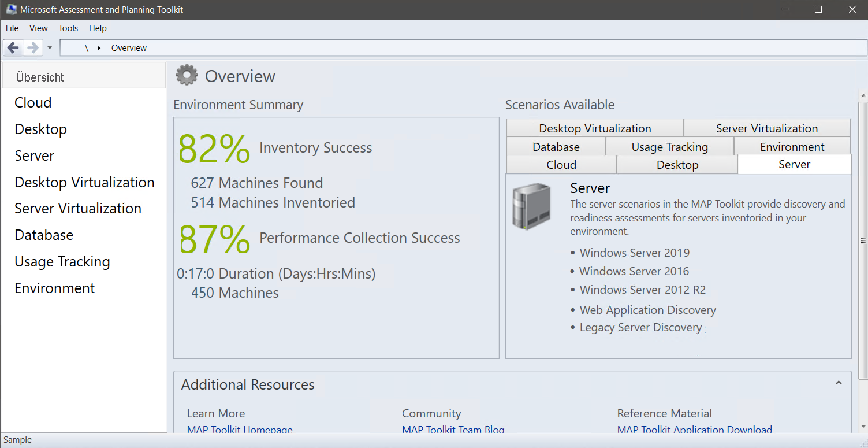Viewport: 868px width, 448px height.
Task: Open the View menu
Action: (39, 28)
